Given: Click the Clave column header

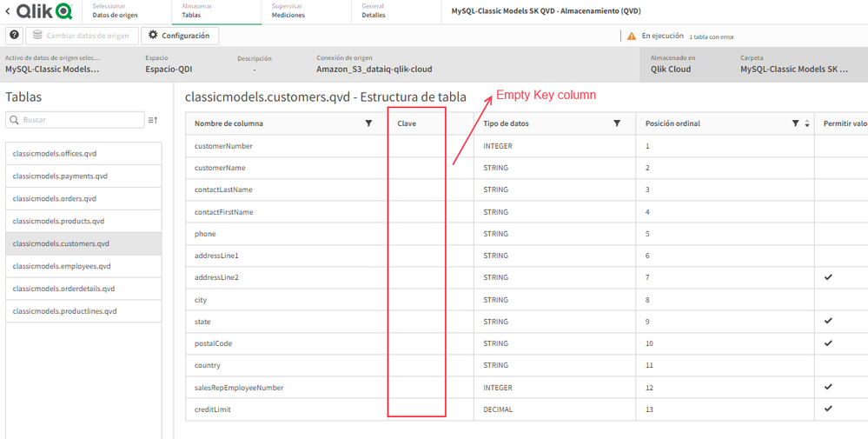Looking at the screenshot, I should [x=407, y=123].
